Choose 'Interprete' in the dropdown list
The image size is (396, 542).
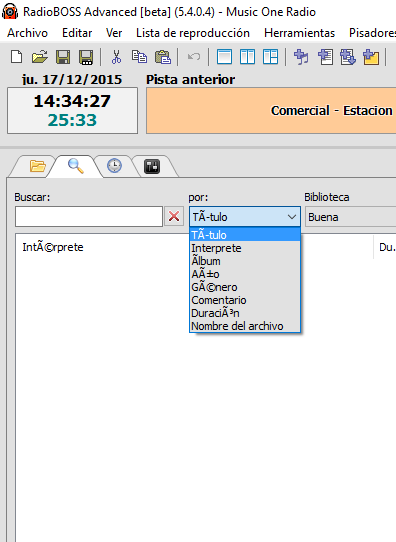pyautogui.click(x=245, y=248)
